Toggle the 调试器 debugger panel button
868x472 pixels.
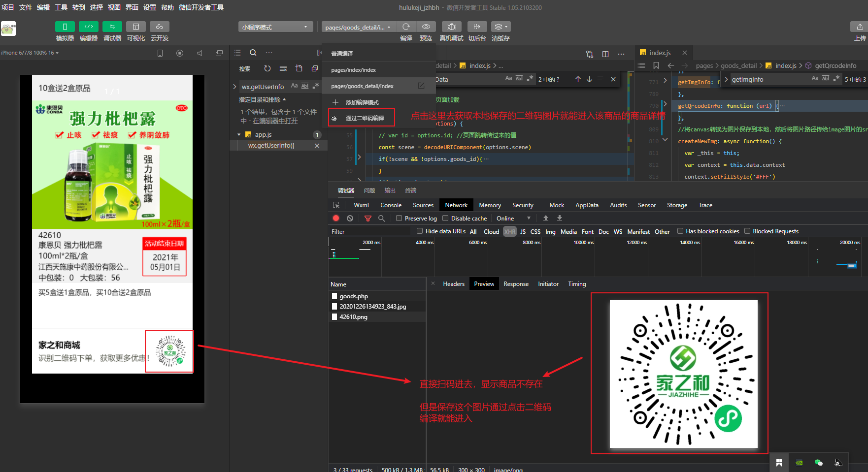[112, 27]
